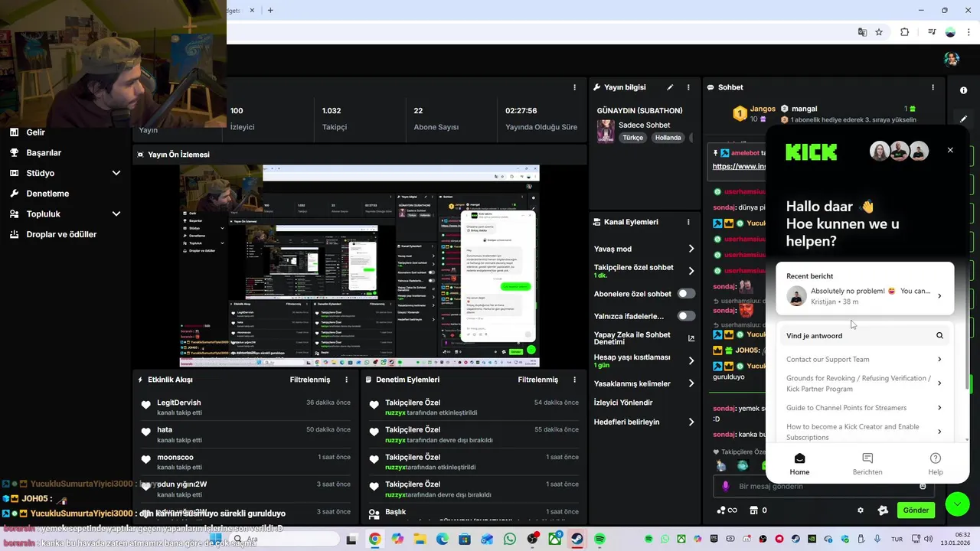This screenshot has width=980, height=551.
Task: Open Etkinlik Akışı three-dot menu
Action: 347,380
